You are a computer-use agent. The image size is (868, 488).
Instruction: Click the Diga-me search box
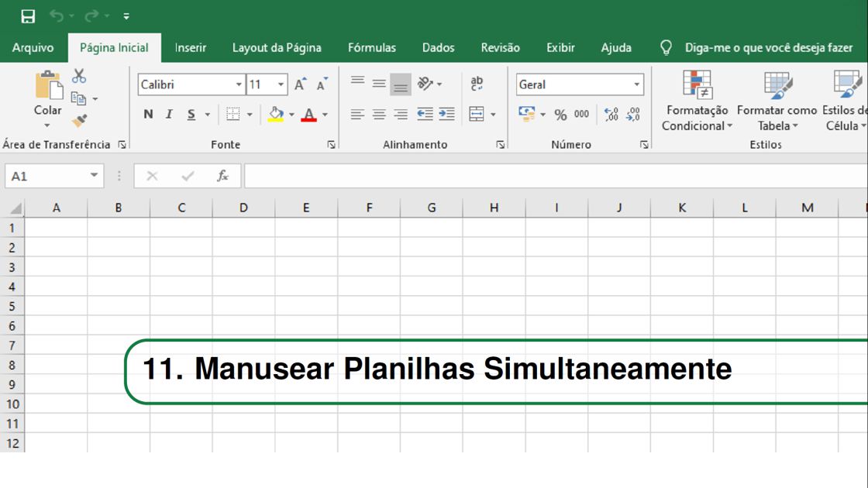point(768,47)
